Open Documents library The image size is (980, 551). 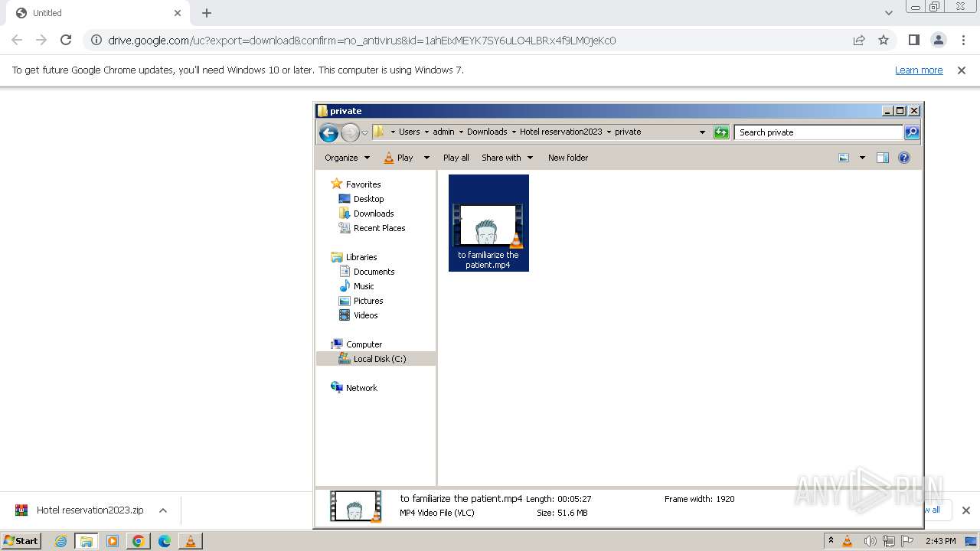[374, 272]
